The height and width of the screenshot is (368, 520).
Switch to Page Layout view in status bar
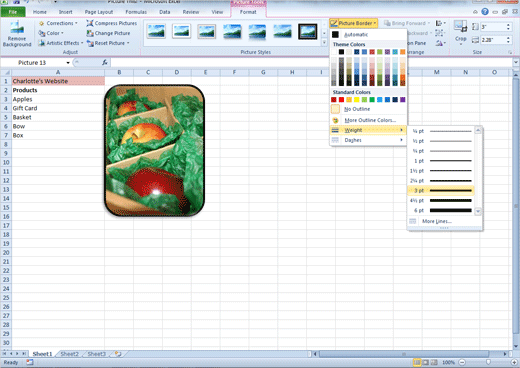point(426,362)
